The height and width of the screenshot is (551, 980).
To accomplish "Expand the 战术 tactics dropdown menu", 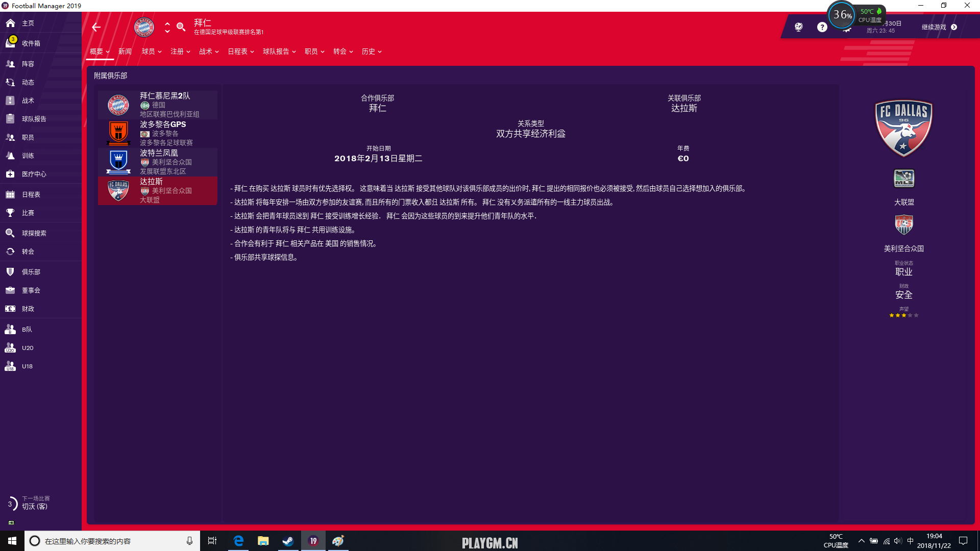I will point(209,52).
